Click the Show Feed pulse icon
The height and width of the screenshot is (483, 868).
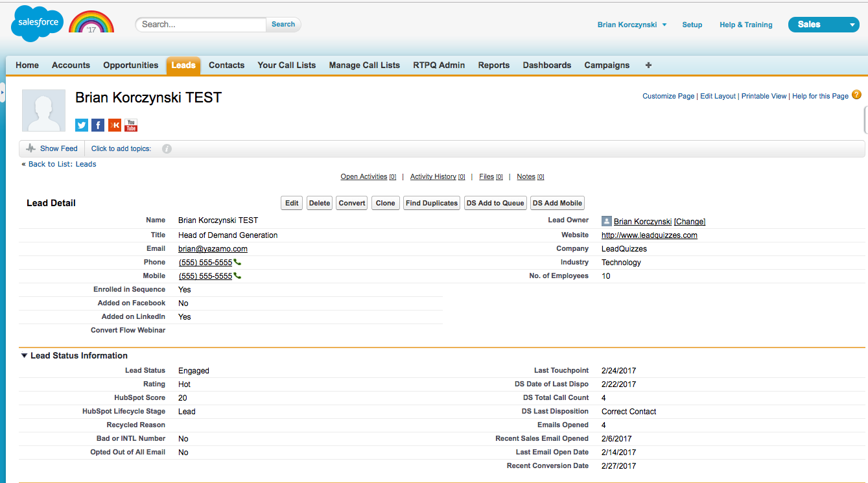[30, 148]
